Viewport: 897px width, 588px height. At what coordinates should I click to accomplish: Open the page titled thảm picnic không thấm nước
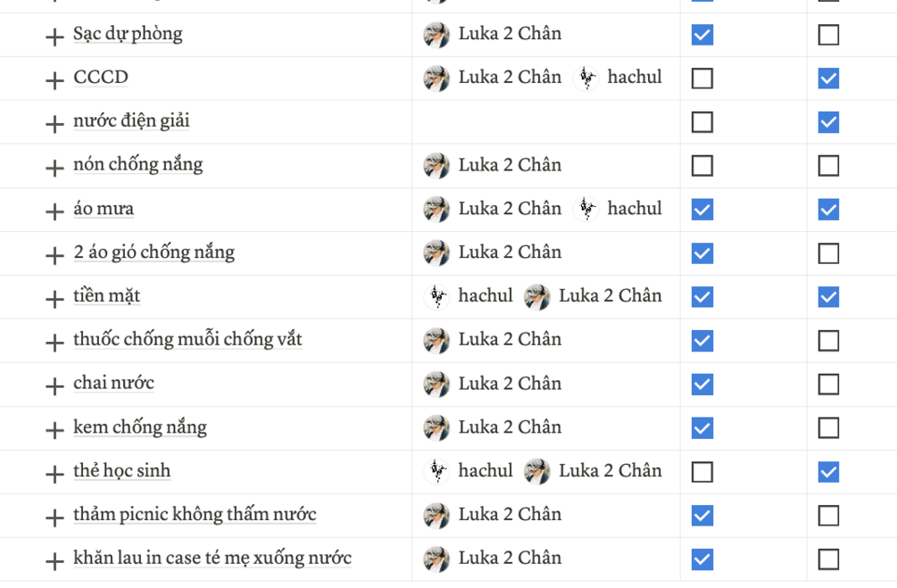pos(195,515)
